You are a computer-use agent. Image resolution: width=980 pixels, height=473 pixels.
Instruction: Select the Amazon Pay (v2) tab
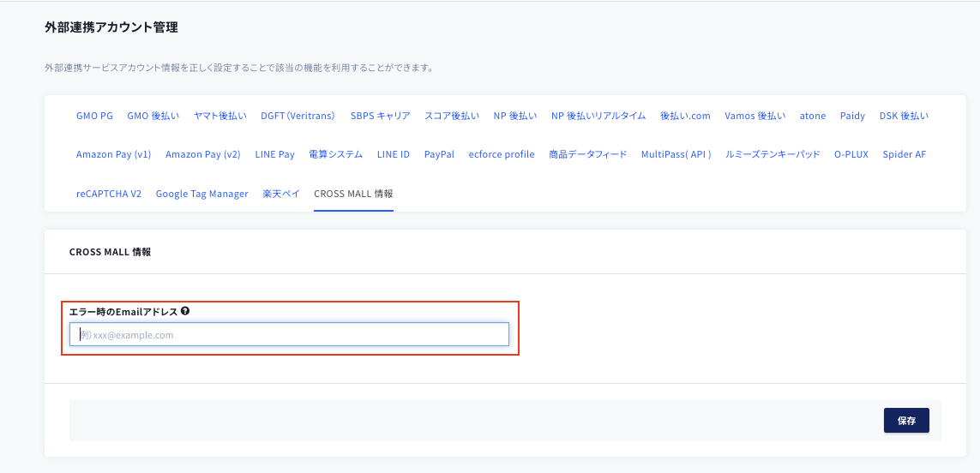[x=203, y=154]
